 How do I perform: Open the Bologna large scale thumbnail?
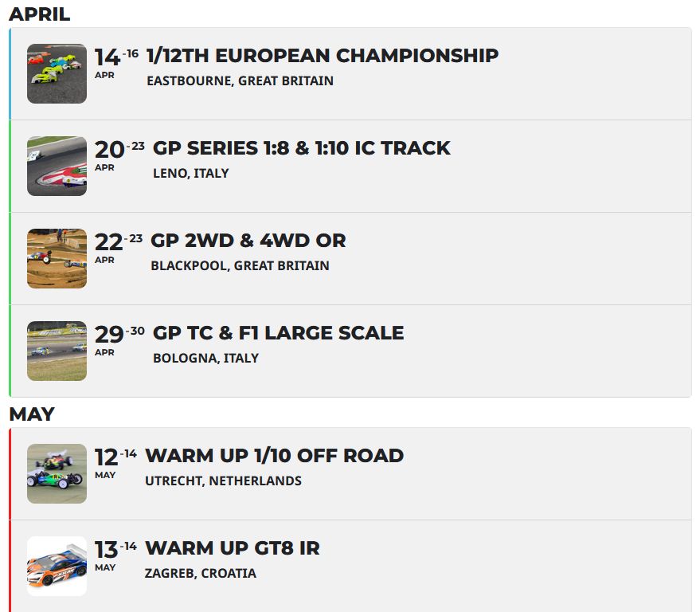57,351
